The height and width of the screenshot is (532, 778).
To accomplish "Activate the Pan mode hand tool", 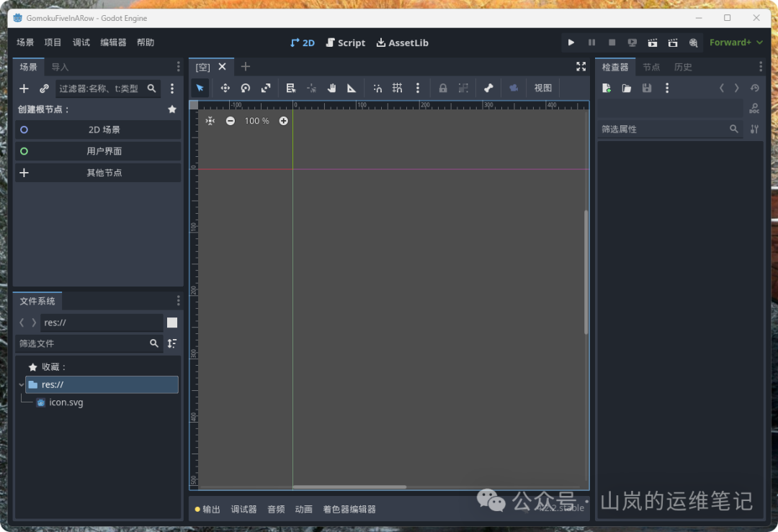I will 331,88.
